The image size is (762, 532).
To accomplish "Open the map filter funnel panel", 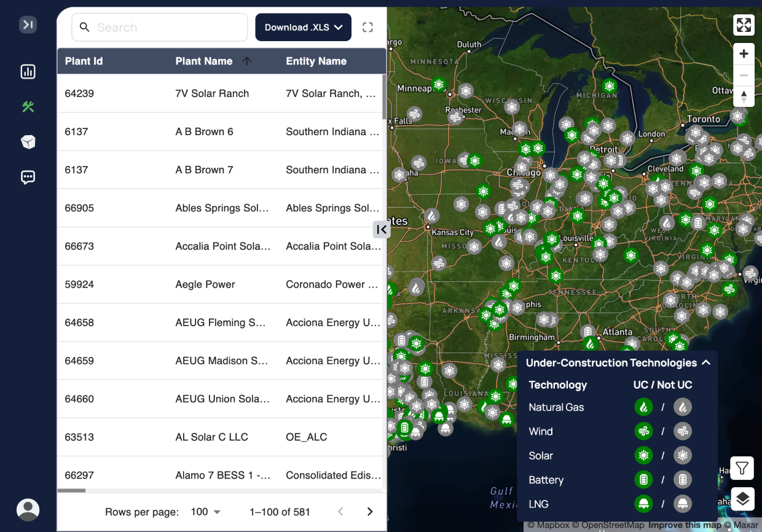I will click(742, 468).
